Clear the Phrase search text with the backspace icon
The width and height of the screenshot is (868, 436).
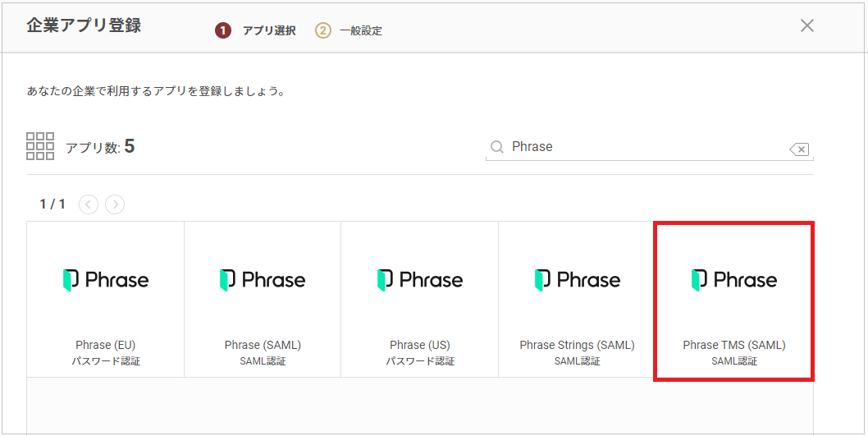pos(798,149)
